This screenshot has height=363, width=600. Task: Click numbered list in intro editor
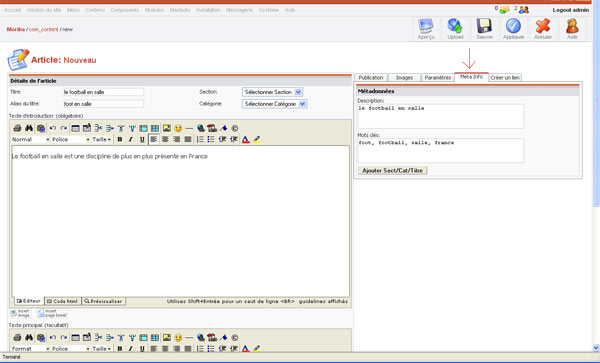pos(200,140)
